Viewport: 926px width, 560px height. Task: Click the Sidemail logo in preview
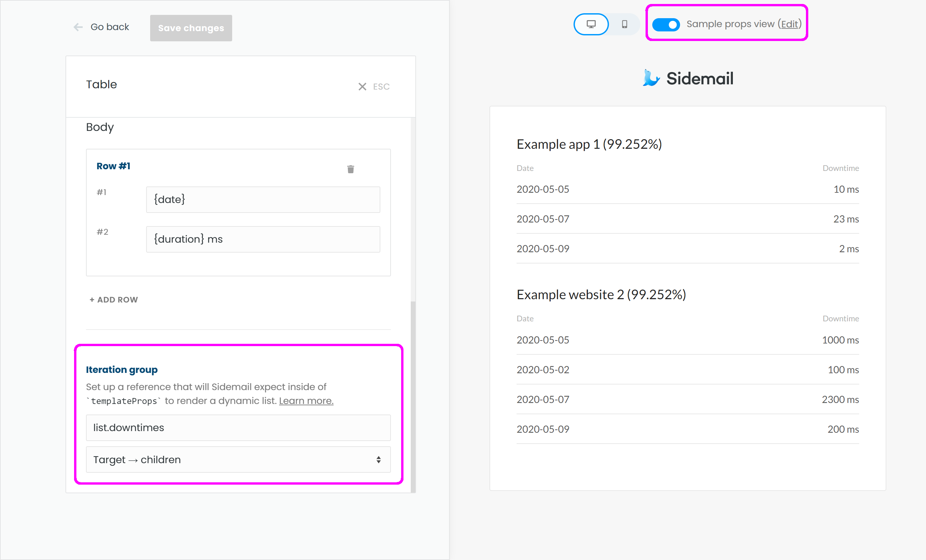(x=688, y=78)
